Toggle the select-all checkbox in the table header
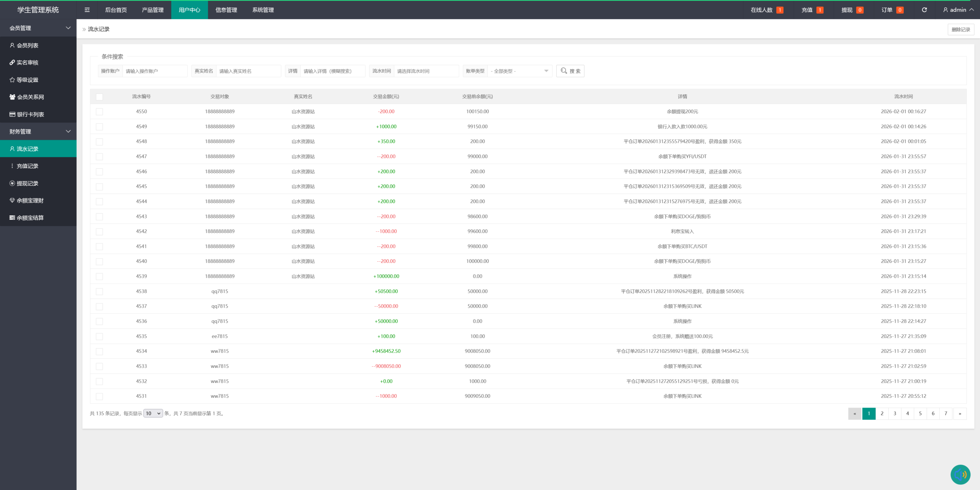 pos(100,97)
